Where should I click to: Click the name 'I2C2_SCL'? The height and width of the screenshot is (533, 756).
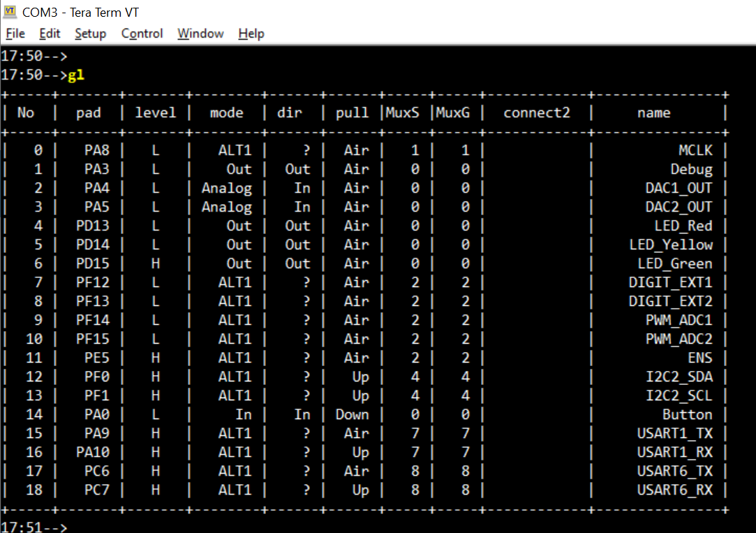click(679, 395)
